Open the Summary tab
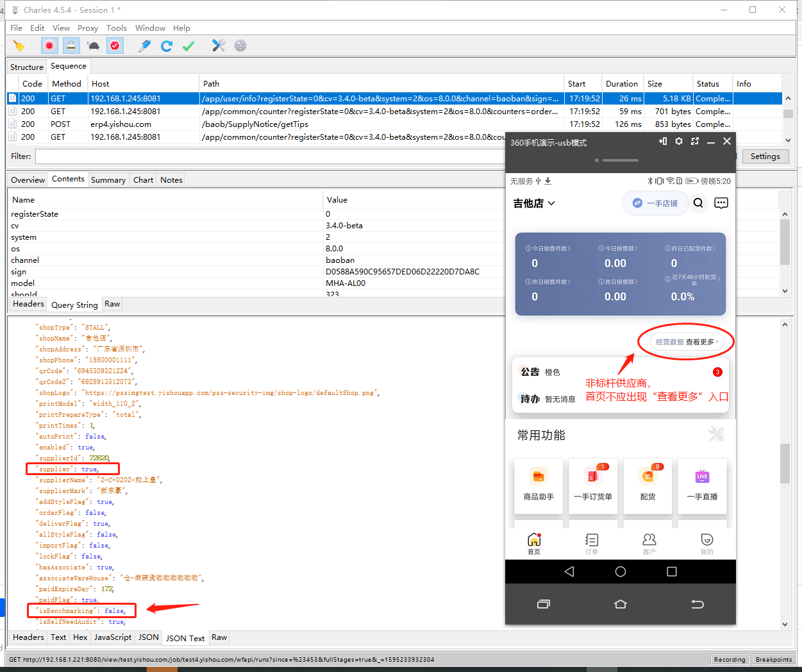 108,180
